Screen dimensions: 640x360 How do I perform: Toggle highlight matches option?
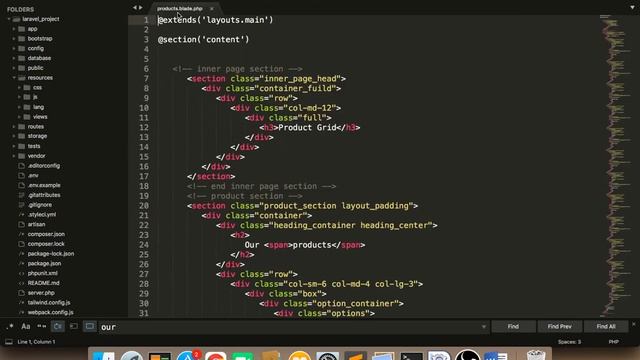(89, 327)
